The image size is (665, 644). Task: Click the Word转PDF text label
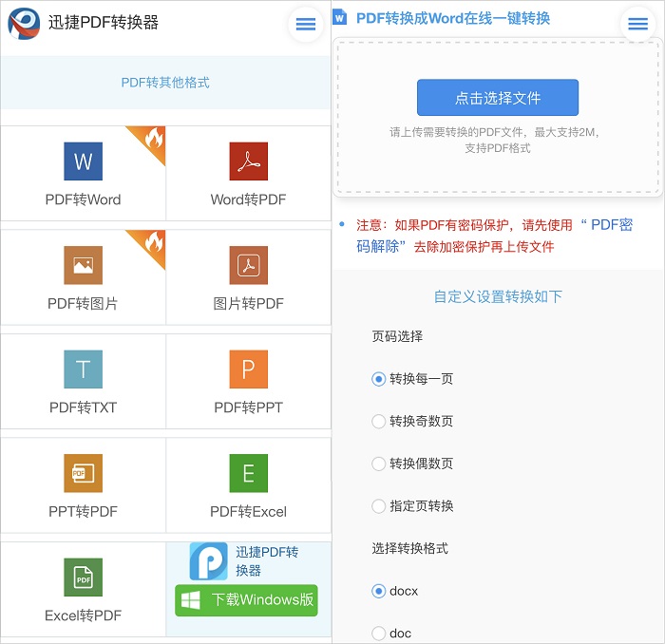[249, 199]
